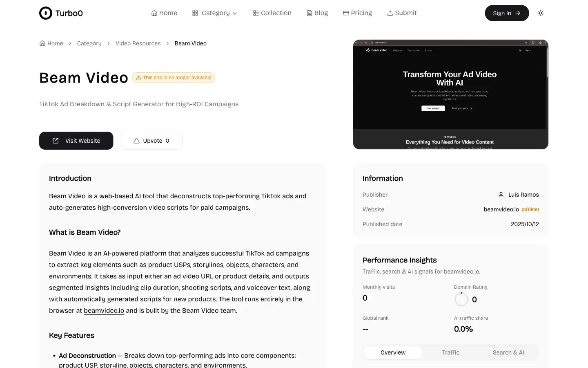588x368 pixels.
Task: Open the Category breadcrumb link
Action: pyautogui.click(x=89, y=43)
